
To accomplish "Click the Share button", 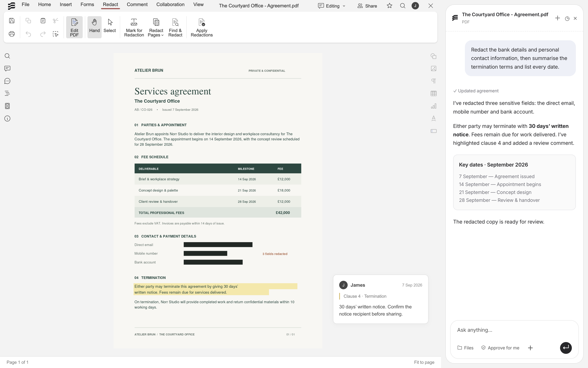I will point(367,6).
